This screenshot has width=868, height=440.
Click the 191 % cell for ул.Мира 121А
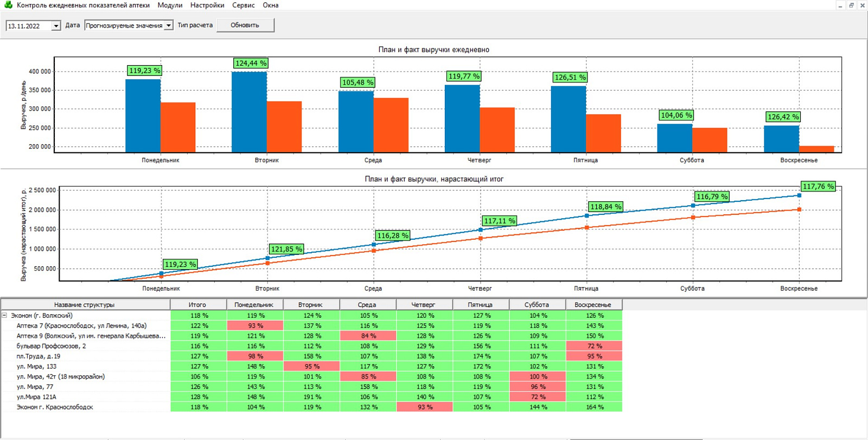pyautogui.click(x=311, y=397)
